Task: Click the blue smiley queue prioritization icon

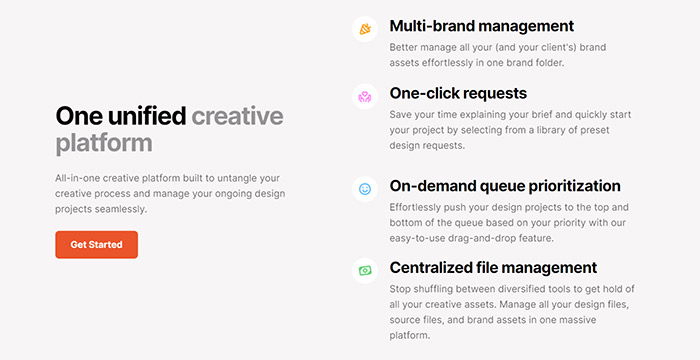Action: pyautogui.click(x=365, y=189)
